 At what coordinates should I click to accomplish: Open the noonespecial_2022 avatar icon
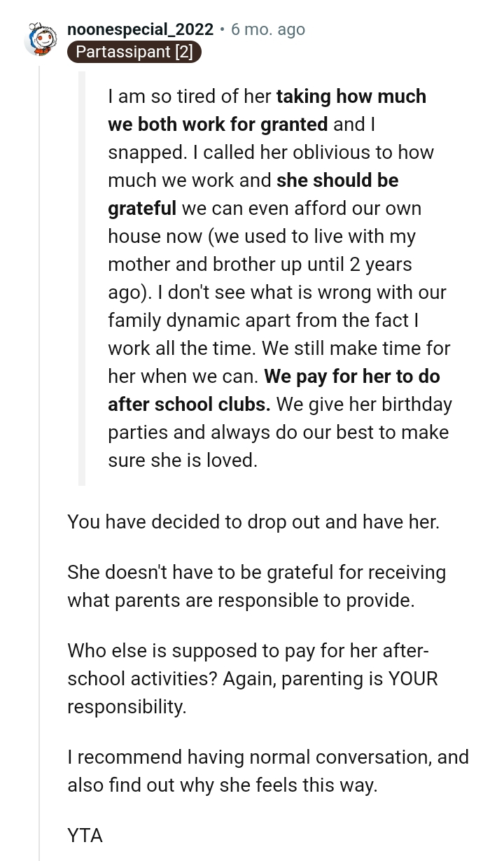coord(39,39)
